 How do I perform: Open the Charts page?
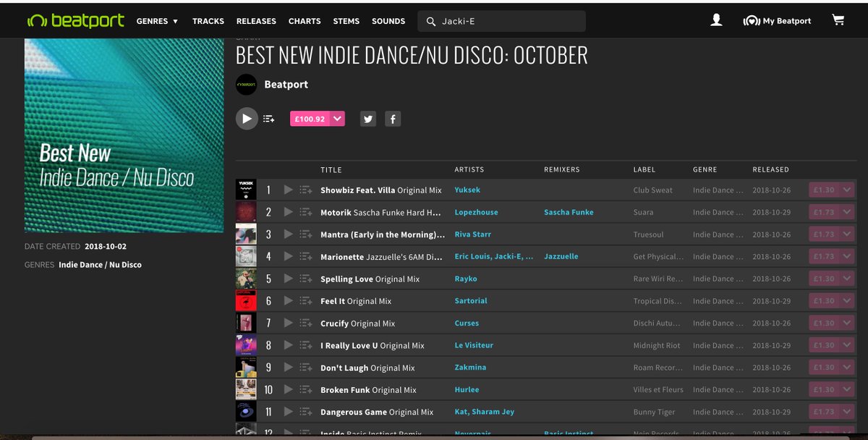pos(305,21)
